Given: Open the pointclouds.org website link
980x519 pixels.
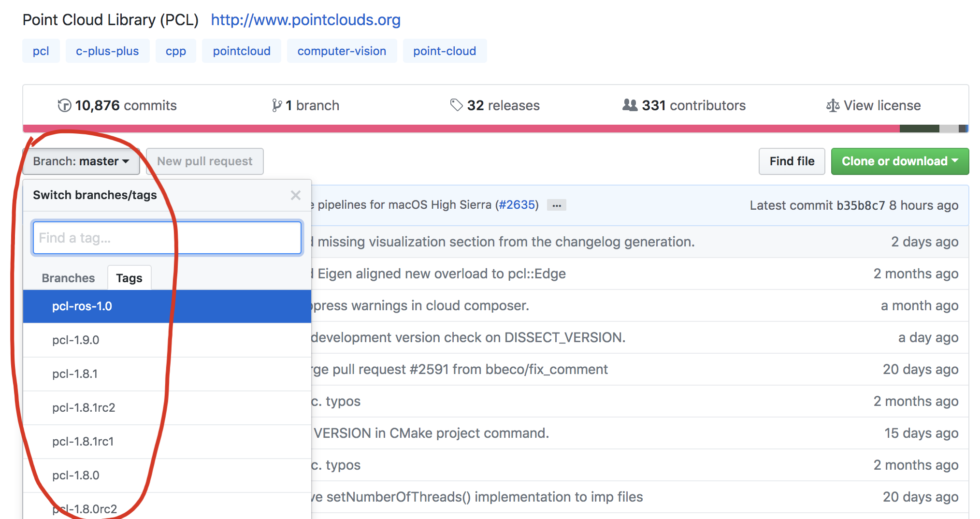Looking at the screenshot, I should click(x=305, y=20).
